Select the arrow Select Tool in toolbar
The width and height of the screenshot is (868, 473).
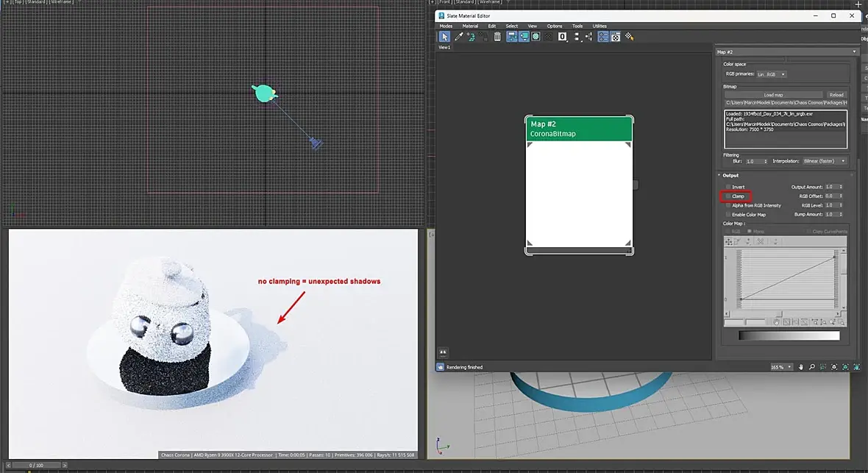444,37
